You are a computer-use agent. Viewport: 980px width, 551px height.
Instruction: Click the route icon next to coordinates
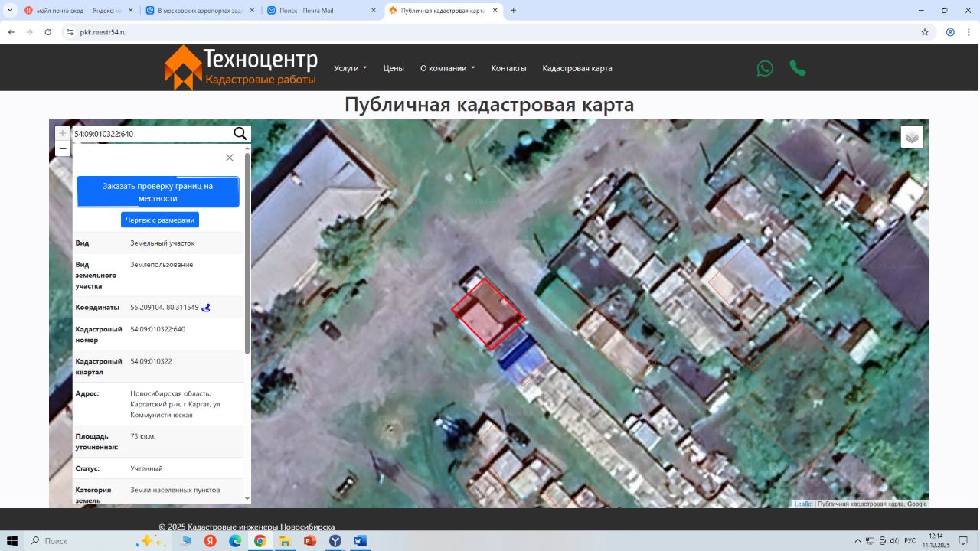coord(206,308)
